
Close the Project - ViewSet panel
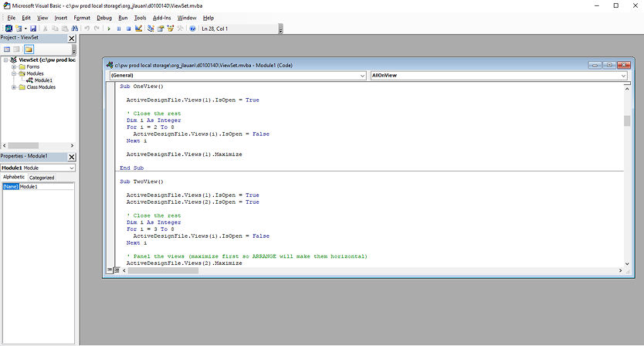click(72, 38)
